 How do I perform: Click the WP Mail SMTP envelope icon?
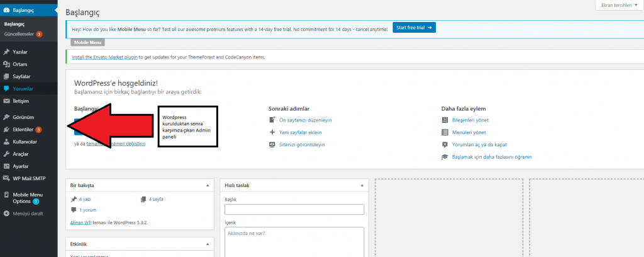6,178
